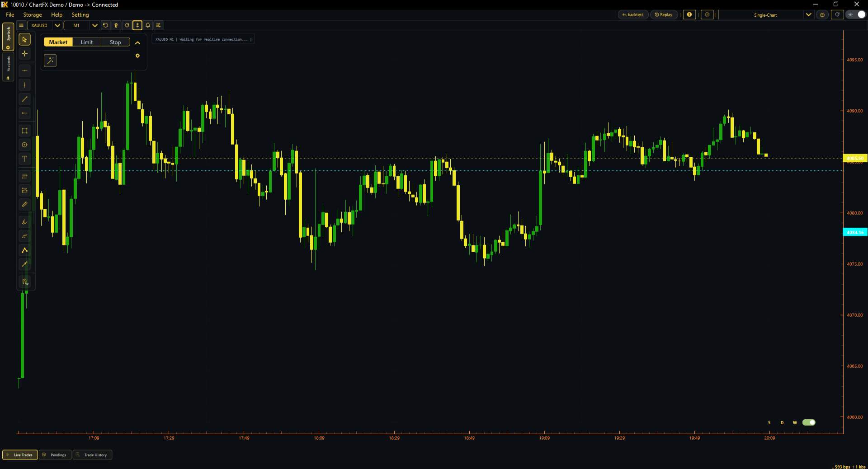Click the undo counter-clockwise arrow icon
Viewport: 868px width, 469px height.
(x=106, y=25)
